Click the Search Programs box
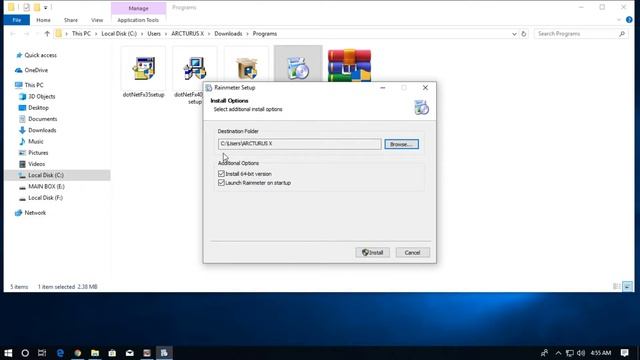 click(x=580, y=34)
